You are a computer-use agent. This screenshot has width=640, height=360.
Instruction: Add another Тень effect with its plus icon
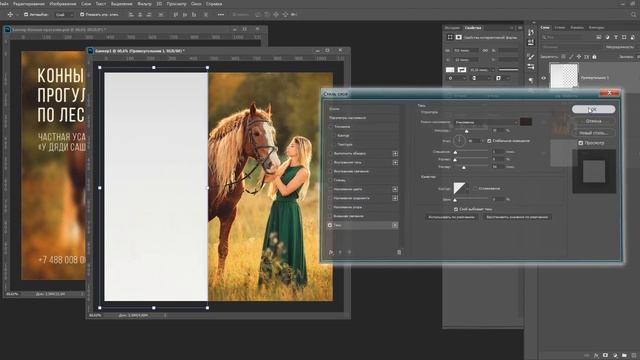point(395,225)
